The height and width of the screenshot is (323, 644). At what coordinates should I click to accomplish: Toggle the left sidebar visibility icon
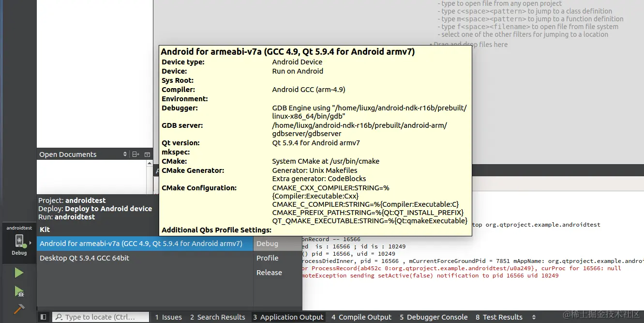(43, 317)
